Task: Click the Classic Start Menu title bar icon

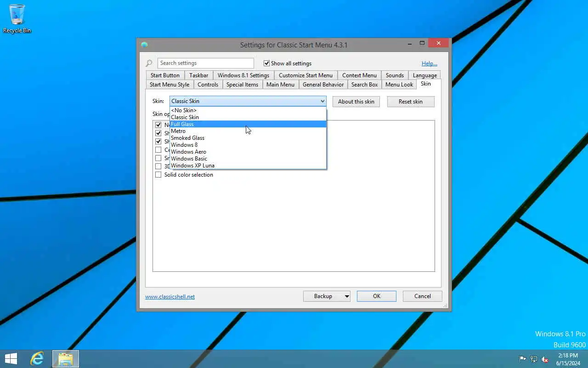Action: (x=144, y=45)
